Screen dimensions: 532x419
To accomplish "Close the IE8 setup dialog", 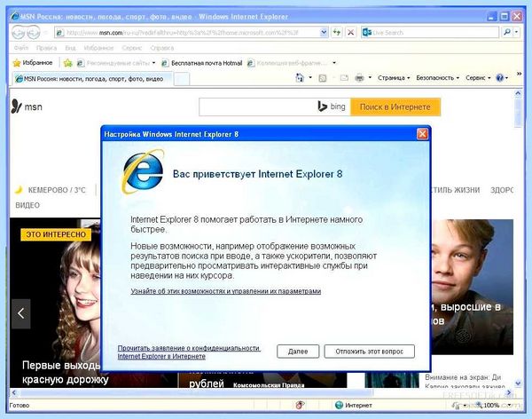I will click(422, 134).
